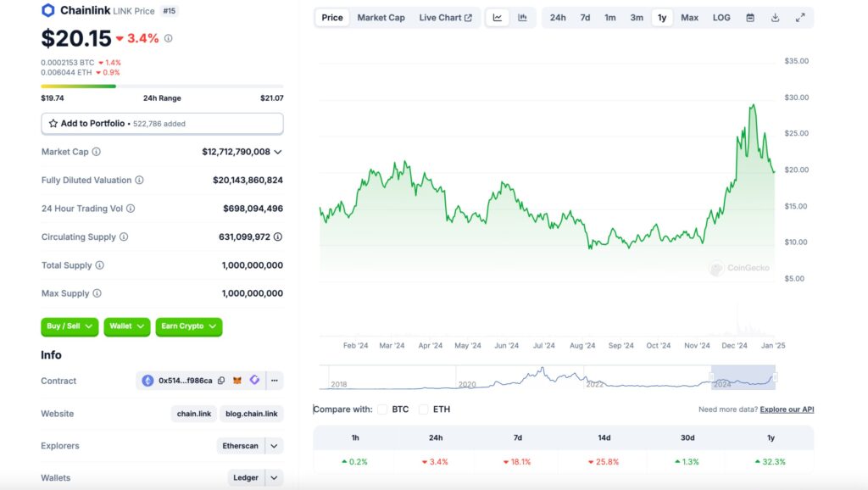Click the purple diamond icon in Contract row
The width and height of the screenshot is (868, 490).
click(x=254, y=380)
